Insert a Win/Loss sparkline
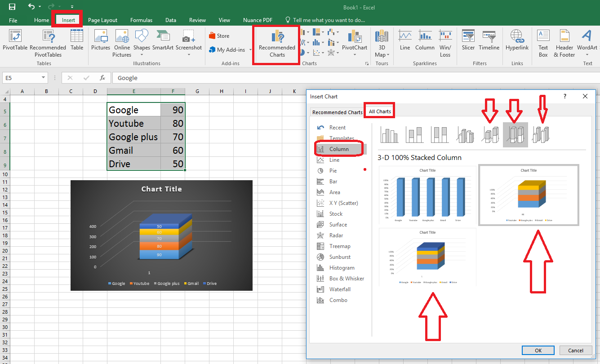Screen dimensions: 600x364 coord(445,44)
